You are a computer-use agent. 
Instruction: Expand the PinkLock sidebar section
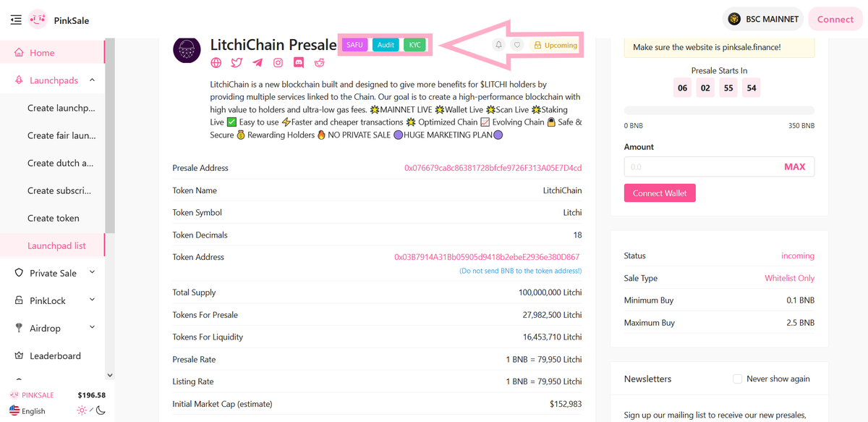tap(92, 300)
